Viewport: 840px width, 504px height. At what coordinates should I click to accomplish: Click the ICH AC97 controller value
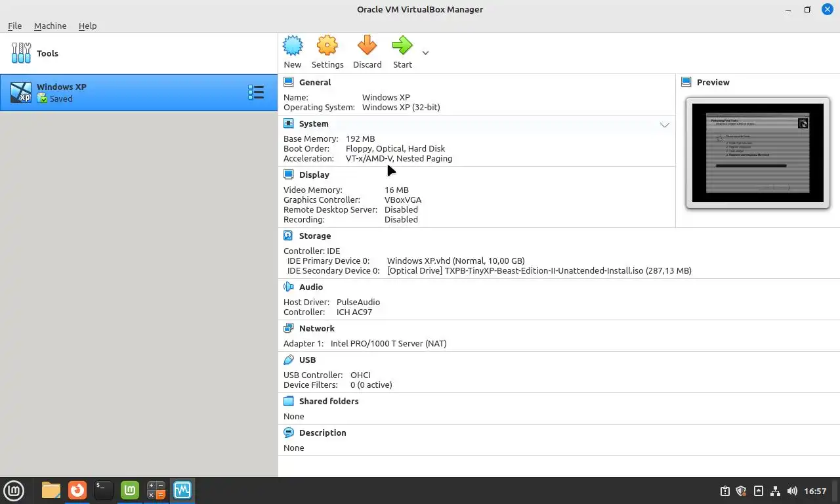point(354,312)
